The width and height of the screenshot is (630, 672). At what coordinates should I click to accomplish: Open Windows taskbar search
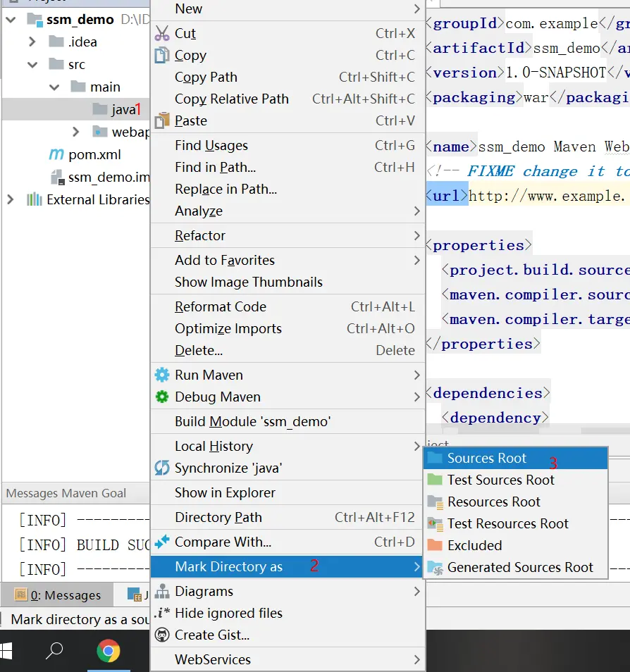[x=54, y=651]
